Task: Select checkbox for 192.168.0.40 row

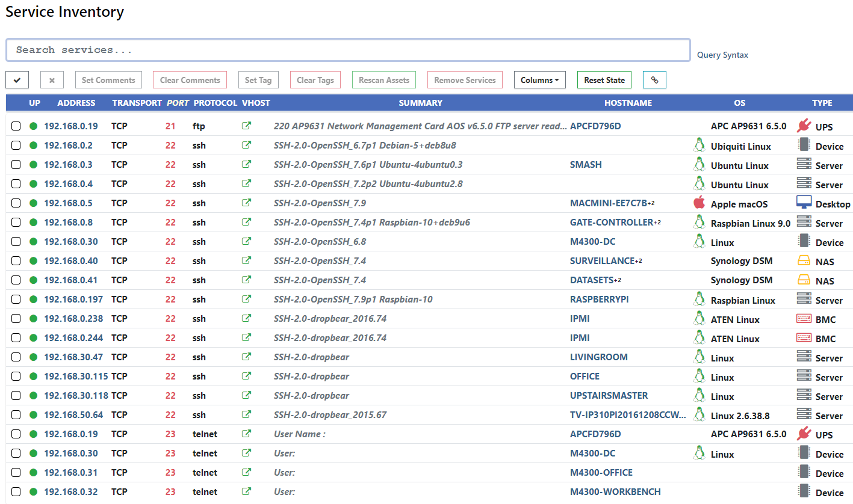Action: [16, 261]
